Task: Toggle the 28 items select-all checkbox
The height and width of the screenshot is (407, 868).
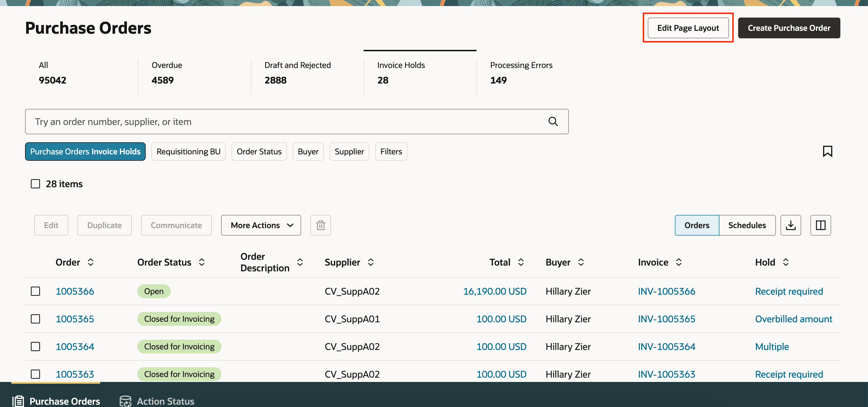Action: tap(35, 184)
